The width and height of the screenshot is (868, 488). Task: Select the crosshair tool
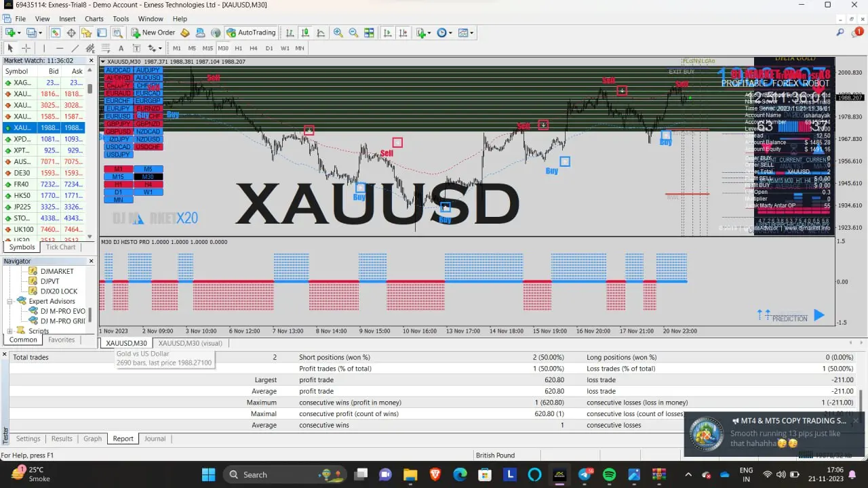[x=26, y=48]
